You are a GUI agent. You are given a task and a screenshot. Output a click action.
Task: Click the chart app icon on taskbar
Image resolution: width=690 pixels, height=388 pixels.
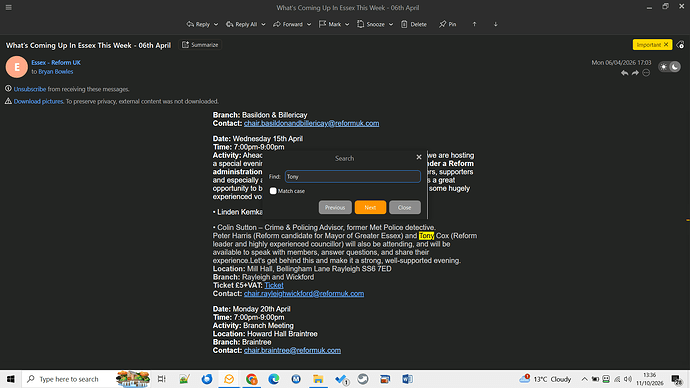click(x=184, y=379)
